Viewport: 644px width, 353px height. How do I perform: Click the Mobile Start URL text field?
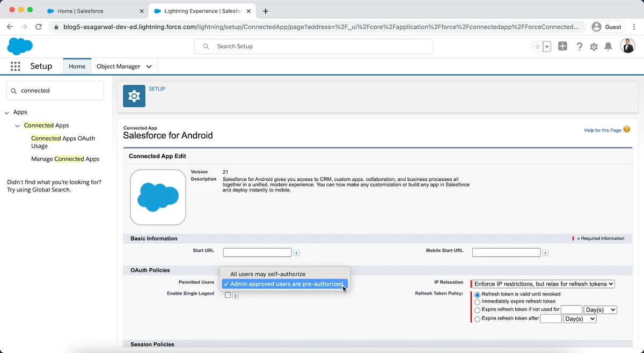[x=506, y=253]
